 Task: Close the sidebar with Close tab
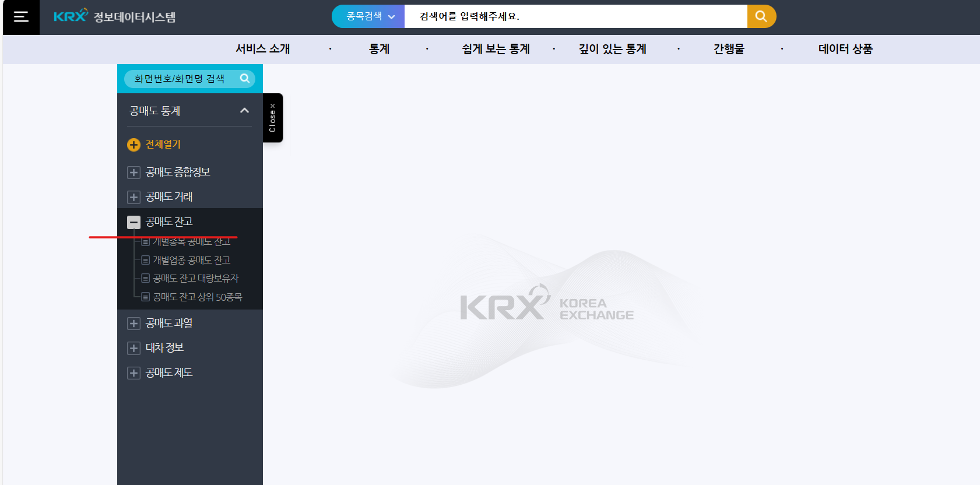coord(272,118)
